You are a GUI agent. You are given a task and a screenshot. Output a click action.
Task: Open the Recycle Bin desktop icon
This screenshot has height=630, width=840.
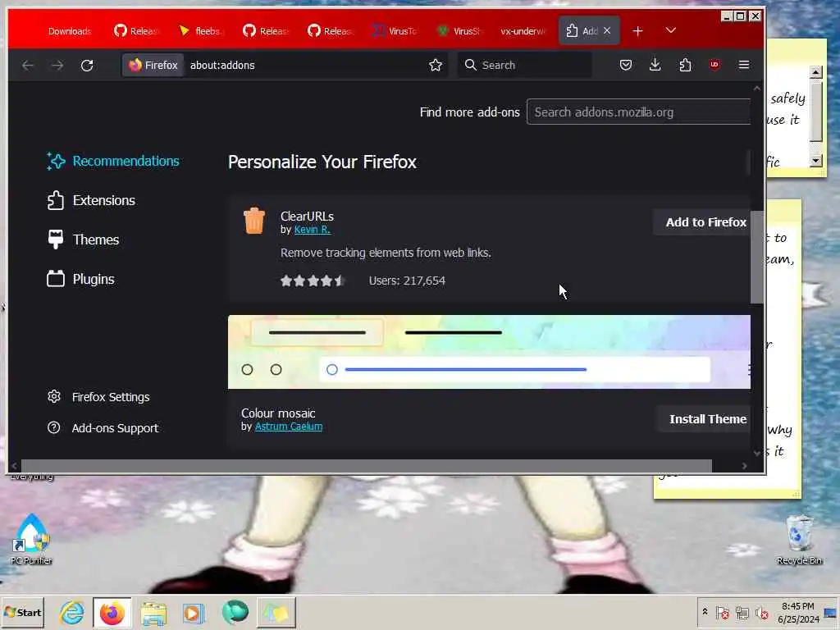coord(799,540)
